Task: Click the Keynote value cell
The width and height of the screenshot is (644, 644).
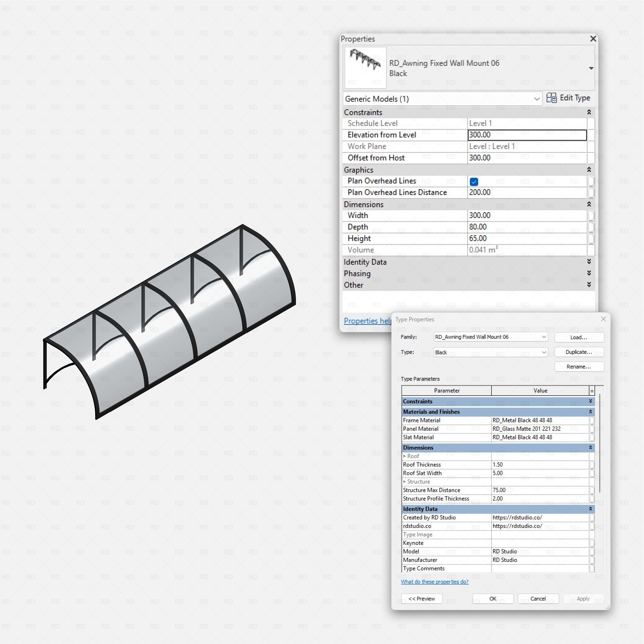Action: tap(540, 543)
